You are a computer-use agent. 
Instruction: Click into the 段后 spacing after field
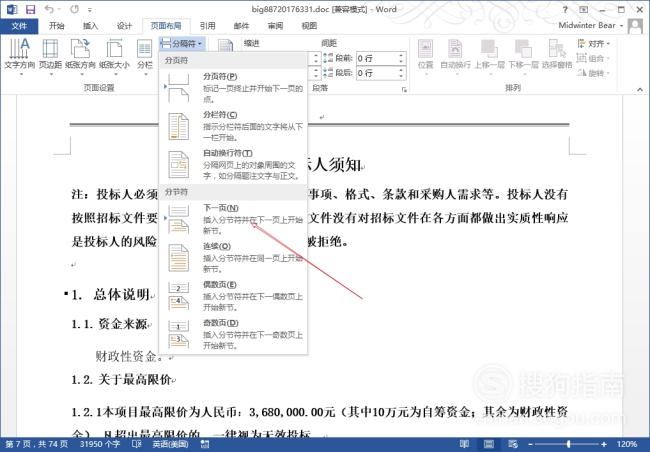pyautogui.click(x=376, y=73)
